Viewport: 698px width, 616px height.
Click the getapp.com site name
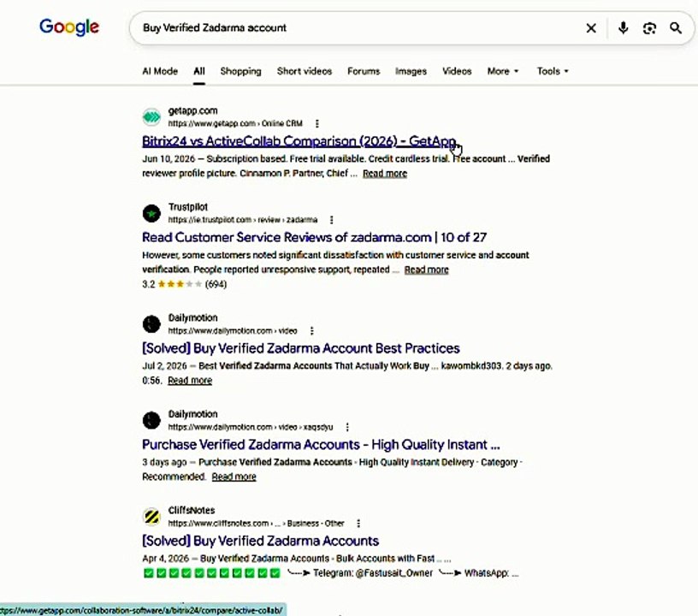click(x=192, y=111)
